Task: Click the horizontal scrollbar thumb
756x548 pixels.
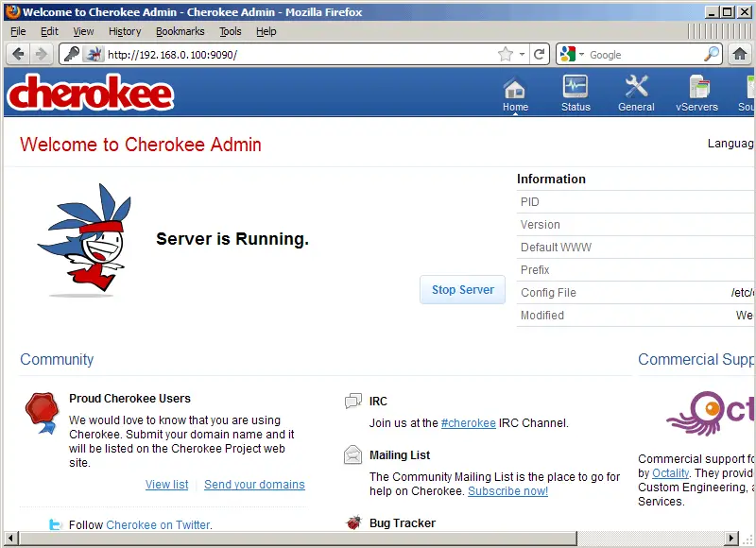Action: 299,538
